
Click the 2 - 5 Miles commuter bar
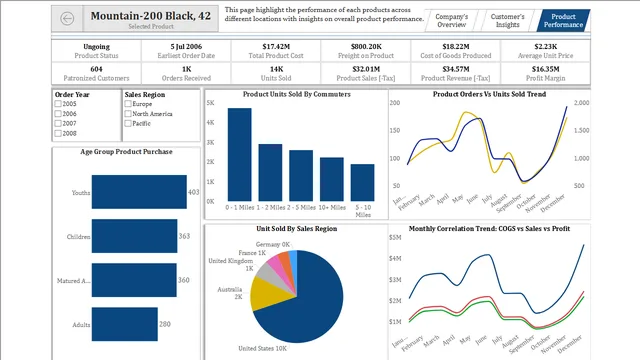(x=301, y=176)
